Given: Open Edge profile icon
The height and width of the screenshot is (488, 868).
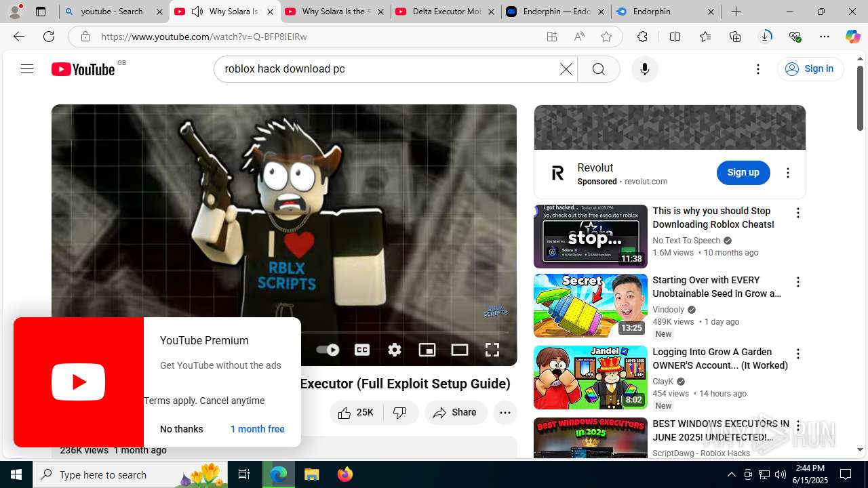Looking at the screenshot, I should tap(15, 12).
